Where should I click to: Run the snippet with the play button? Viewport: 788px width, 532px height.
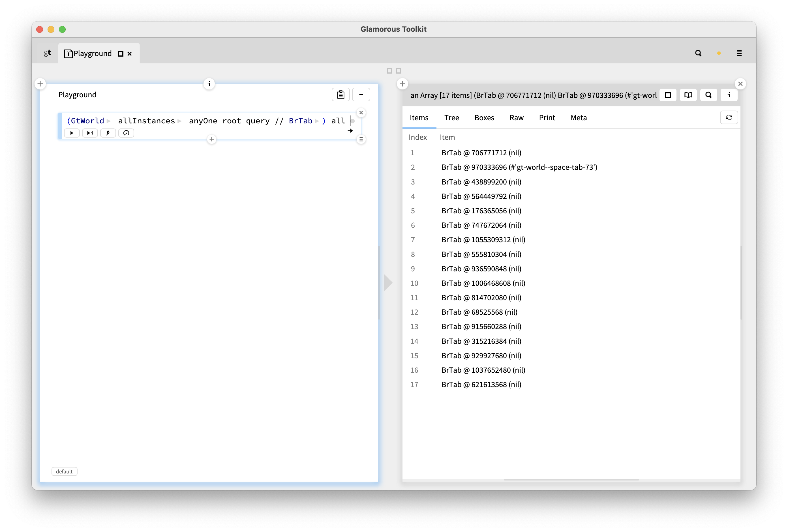(72, 133)
